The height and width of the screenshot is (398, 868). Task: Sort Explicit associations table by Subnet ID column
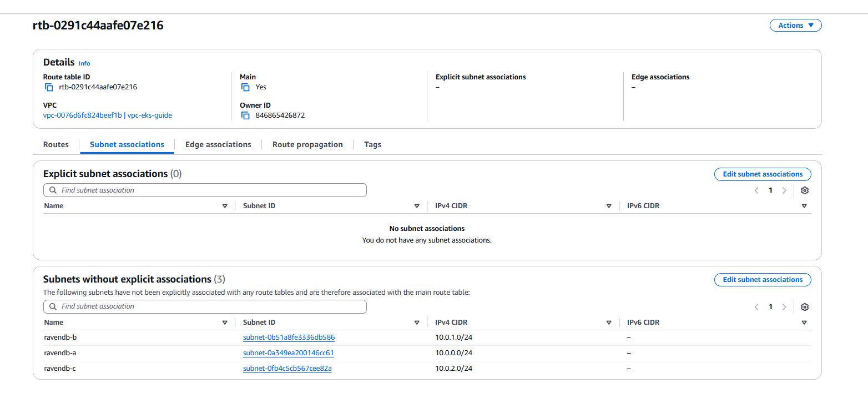417,206
